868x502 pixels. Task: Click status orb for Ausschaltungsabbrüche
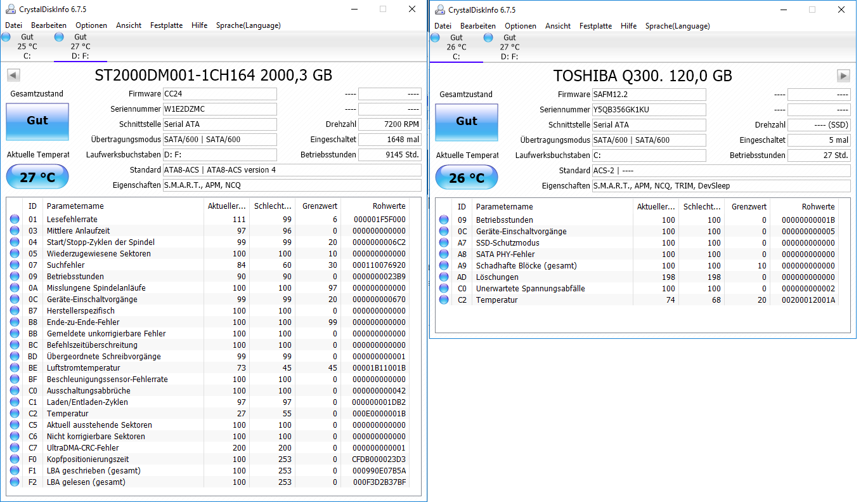(15, 391)
